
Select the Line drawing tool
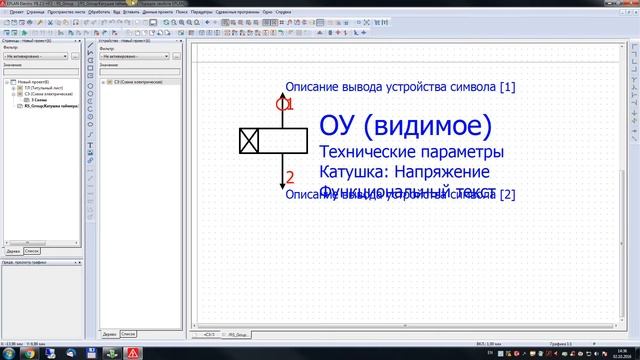click(x=91, y=45)
